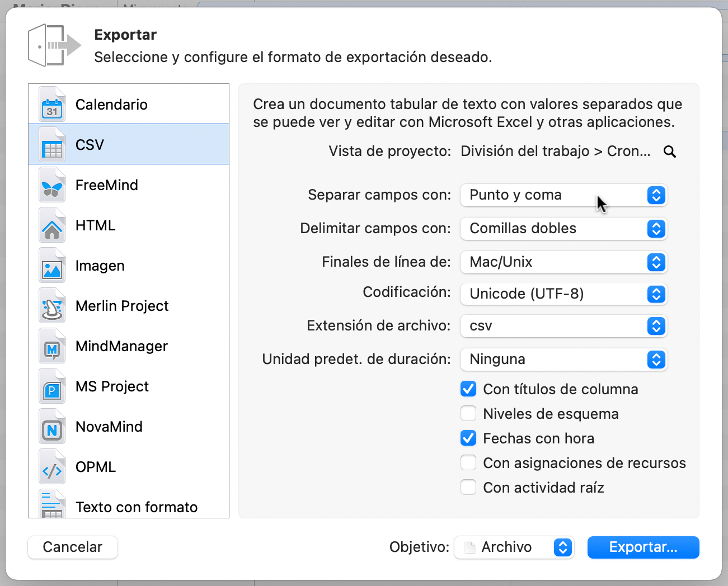The height and width of the screenshot is (586, 728).
Task: Click the Exportar button
Action: click(x=643, y=547)
